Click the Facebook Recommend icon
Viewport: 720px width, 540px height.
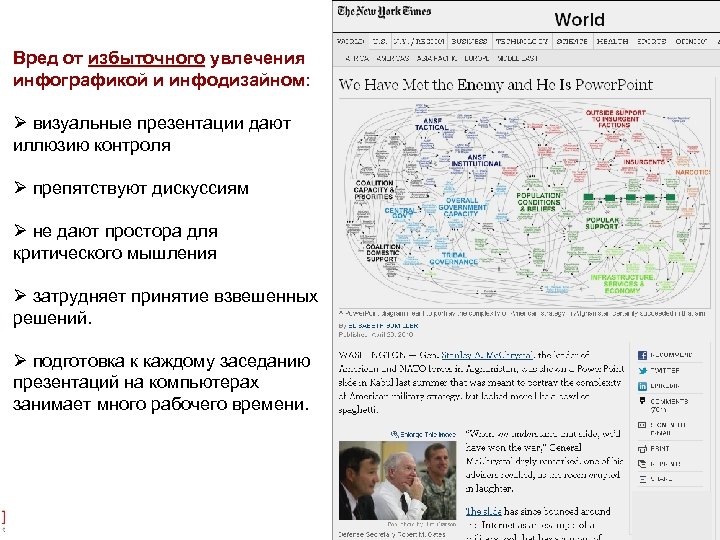click(642, 355)
